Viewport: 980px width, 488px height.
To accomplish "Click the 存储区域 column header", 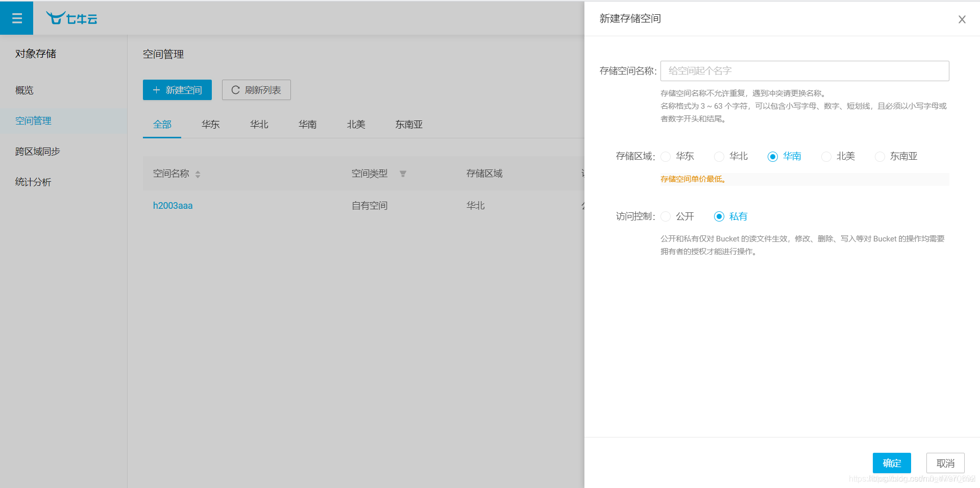I will point(484,174).
